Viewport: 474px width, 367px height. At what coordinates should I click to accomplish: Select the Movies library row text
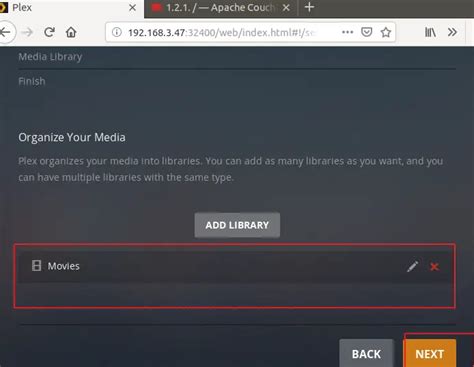(64, 266)
